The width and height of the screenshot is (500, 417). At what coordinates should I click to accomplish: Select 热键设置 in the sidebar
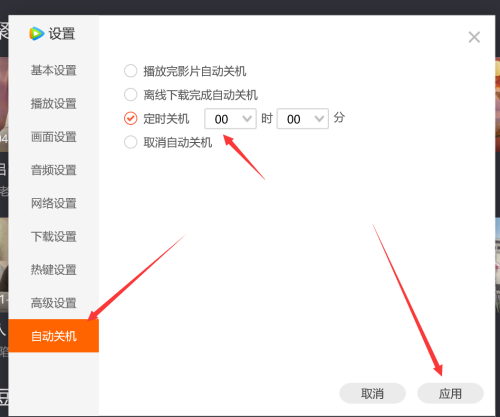click(x=54, y=270)
